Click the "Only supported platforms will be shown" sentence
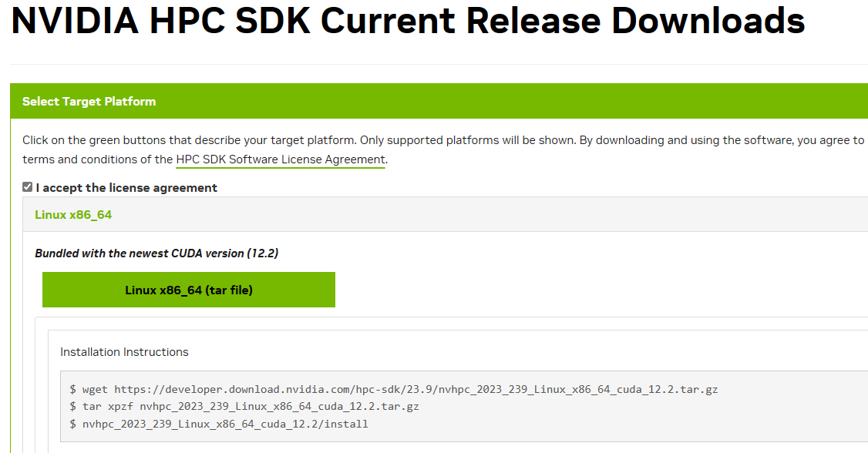The width and height of the screenshot is (868, 453). [468, 140]
